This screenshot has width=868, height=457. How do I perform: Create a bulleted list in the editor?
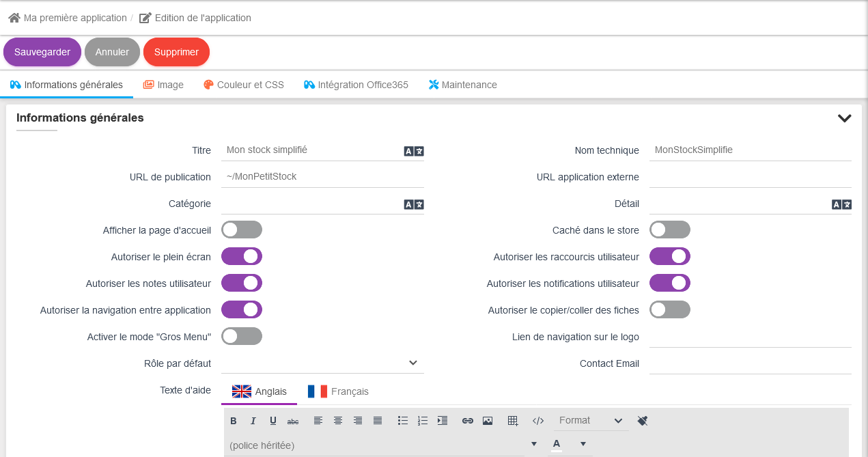[x=403, y=421]
